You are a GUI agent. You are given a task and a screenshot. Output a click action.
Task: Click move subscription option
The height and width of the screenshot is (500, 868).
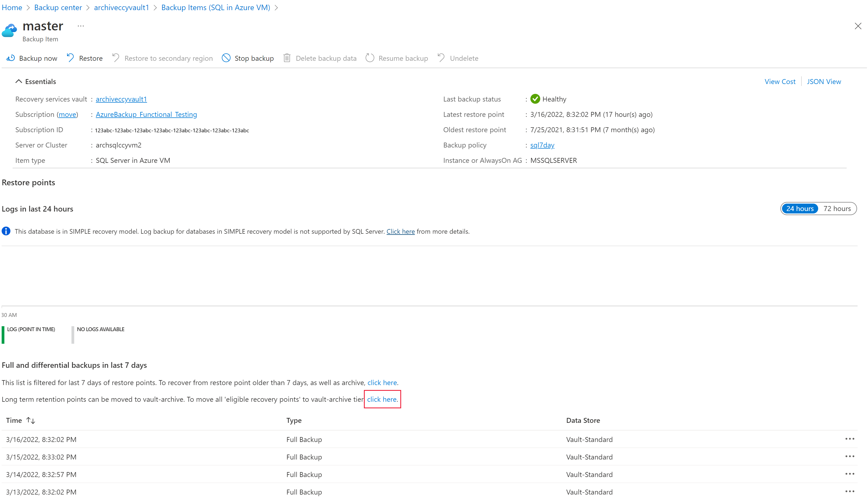click(x=67, y=114)
